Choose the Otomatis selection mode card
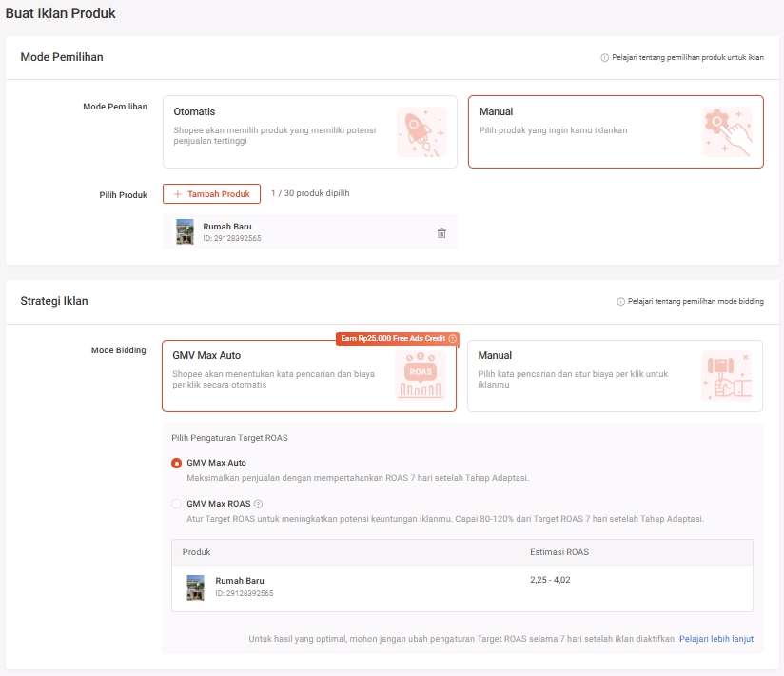 (310, 131)
